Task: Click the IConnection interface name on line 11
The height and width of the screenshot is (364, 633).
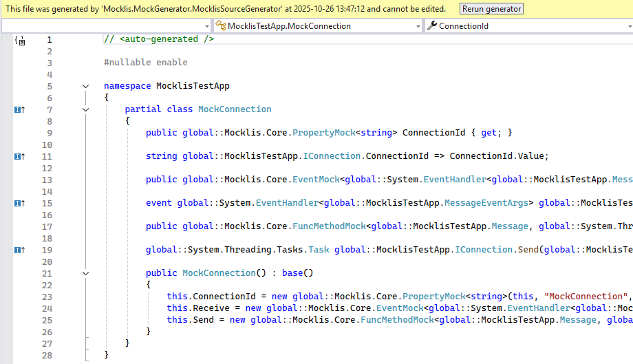Action: (x=332, y=156)
